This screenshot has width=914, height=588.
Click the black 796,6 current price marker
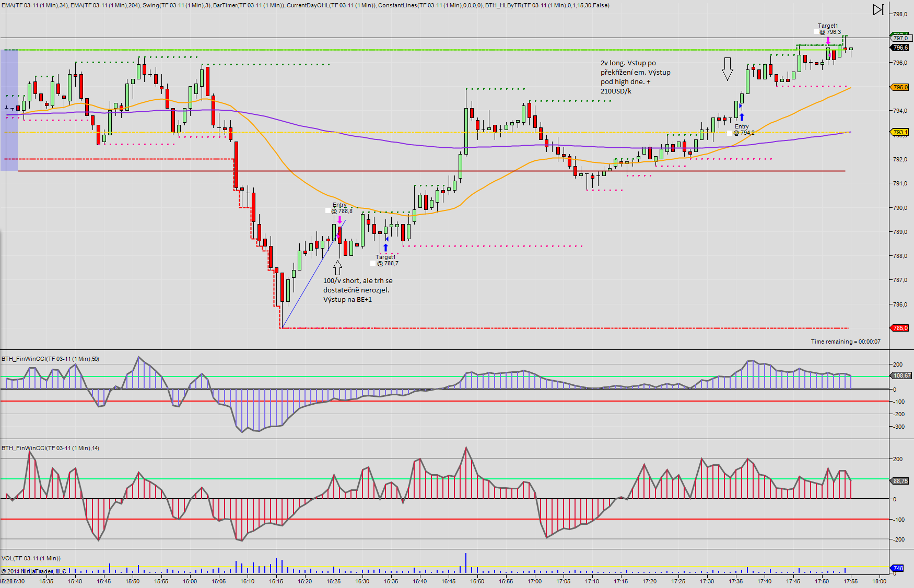900,48
